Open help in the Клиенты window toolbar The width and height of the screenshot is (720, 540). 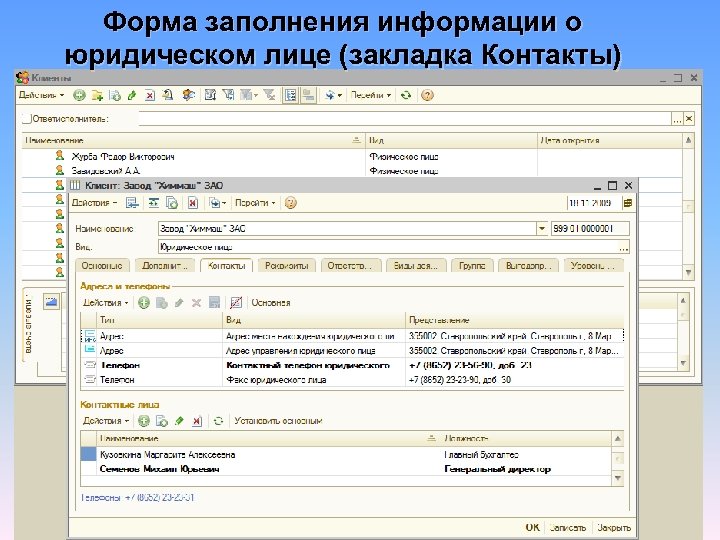pos(427,95)
